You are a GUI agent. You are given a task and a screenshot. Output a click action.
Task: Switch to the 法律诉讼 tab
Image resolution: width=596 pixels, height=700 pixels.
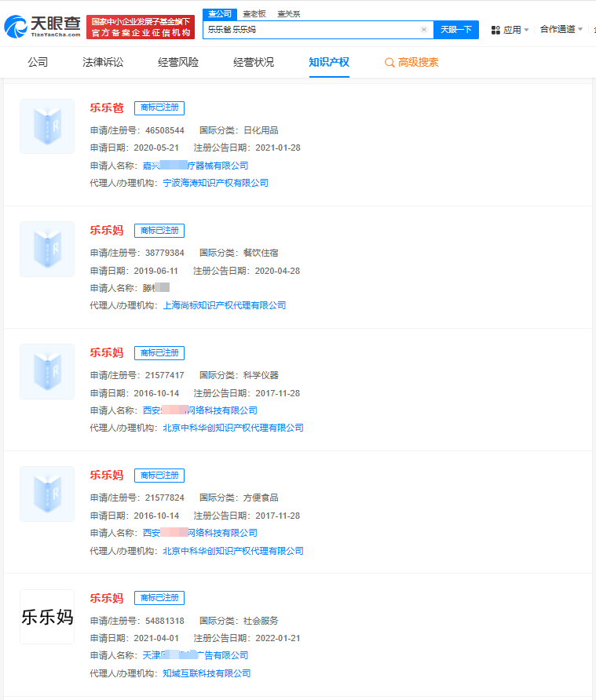point(103,62)
